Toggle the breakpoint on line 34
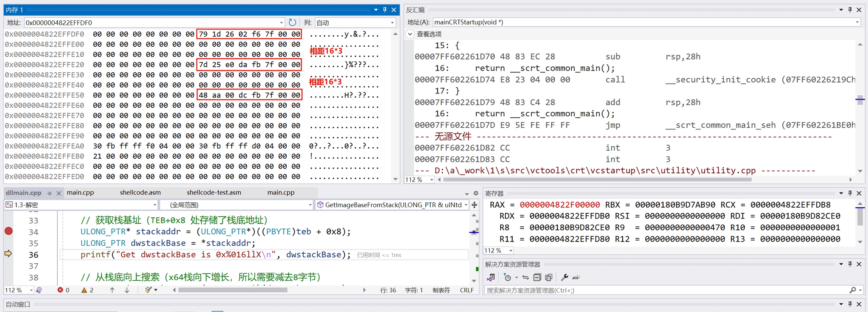 pyautogui.click(x=9, y=231)
